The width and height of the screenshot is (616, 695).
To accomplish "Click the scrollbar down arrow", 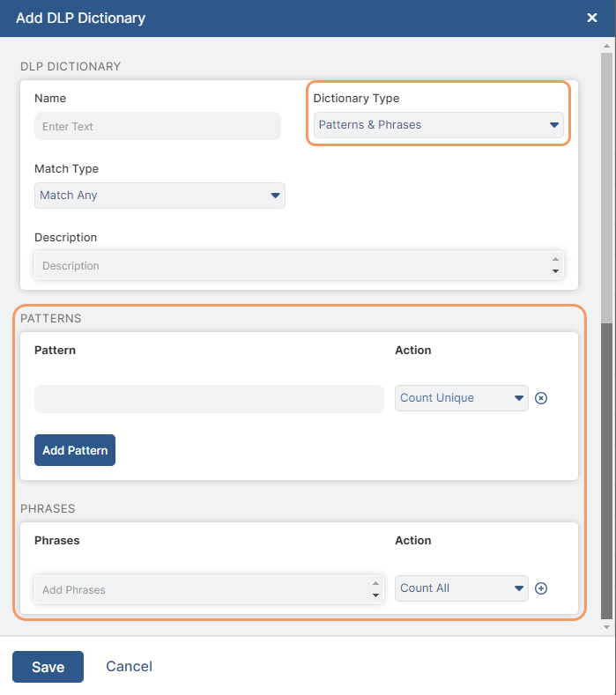I will (606, 627).
